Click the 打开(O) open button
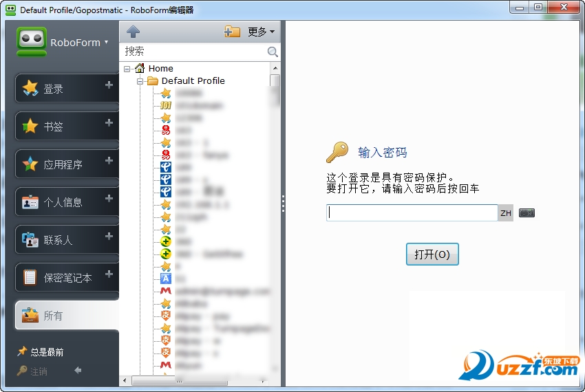Screen dimensions: 585x392 coord(432,254)
